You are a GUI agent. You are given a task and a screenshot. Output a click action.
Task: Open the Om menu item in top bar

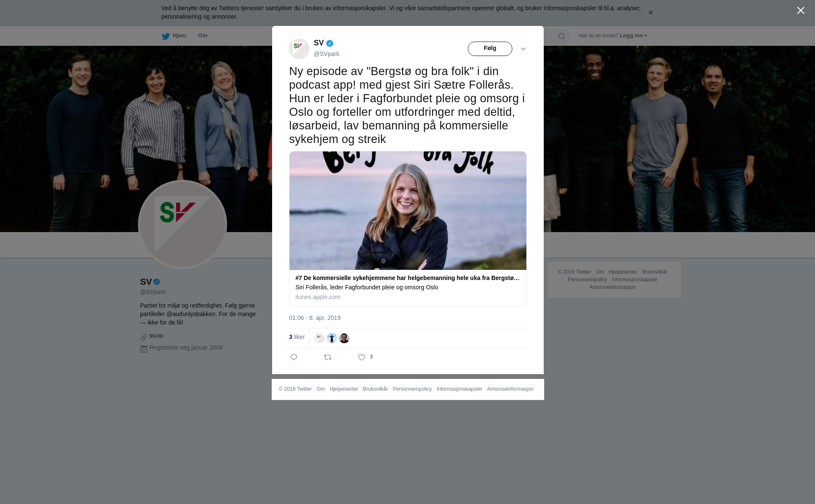tap(202, 36)
